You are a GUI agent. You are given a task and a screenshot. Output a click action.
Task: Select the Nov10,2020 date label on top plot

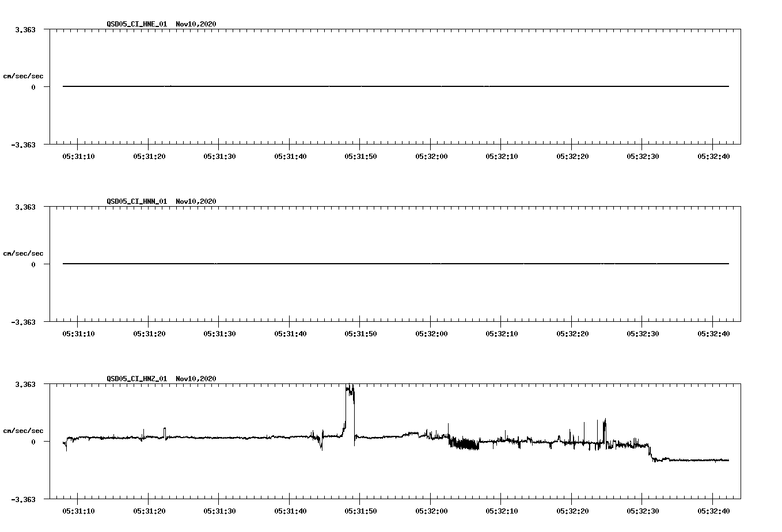tap(196, 25)
